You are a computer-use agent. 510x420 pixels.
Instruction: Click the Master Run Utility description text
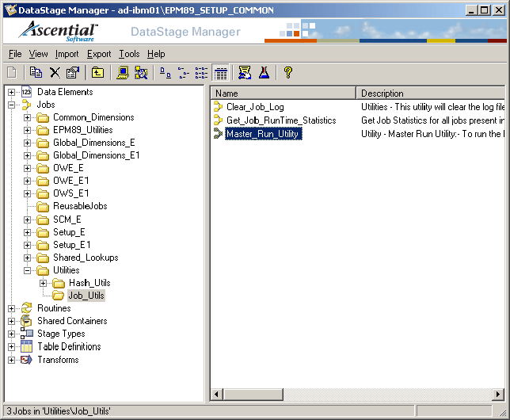432,134
